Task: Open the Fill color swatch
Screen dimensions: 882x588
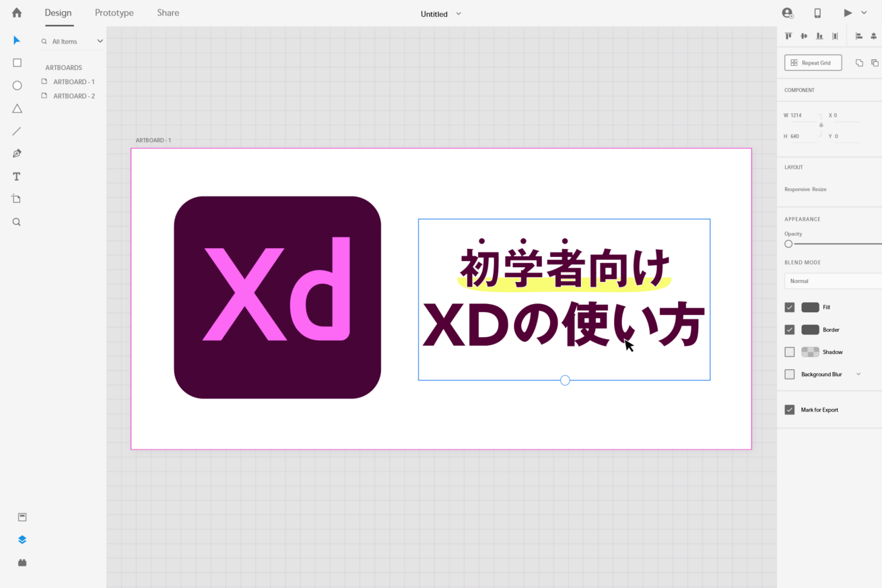Action: point(810,307)
